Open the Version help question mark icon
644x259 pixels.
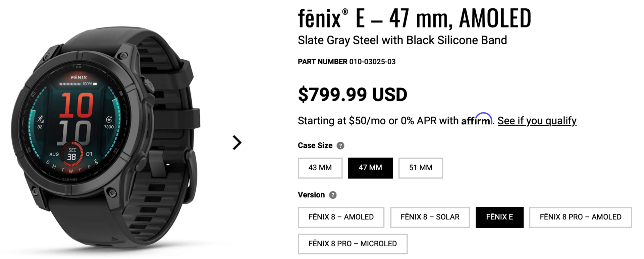click(332, 195)
